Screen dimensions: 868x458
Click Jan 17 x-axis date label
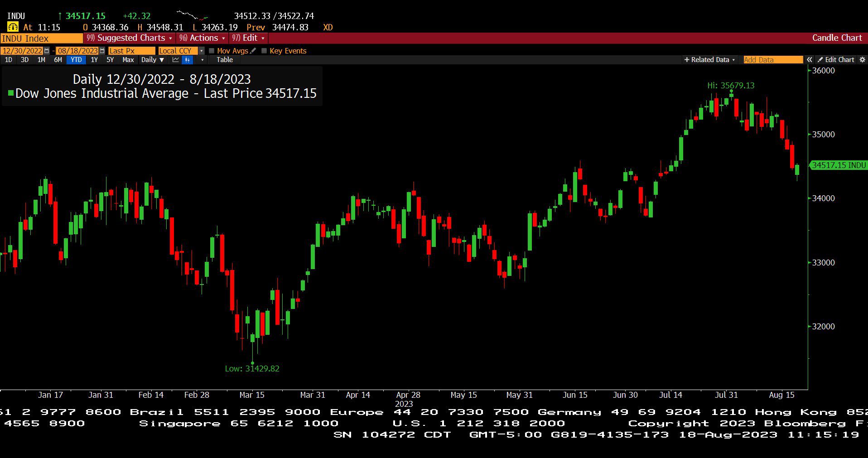click(50, 395)
